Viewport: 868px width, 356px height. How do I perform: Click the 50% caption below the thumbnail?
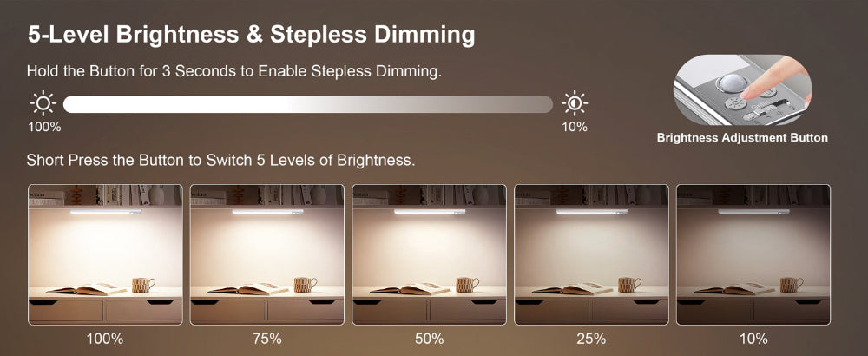tap(430, 338)
